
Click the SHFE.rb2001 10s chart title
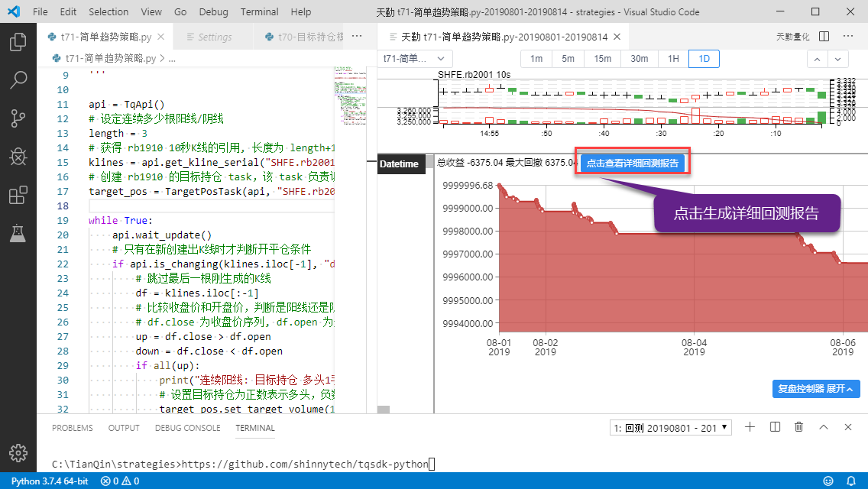(474, 74)
